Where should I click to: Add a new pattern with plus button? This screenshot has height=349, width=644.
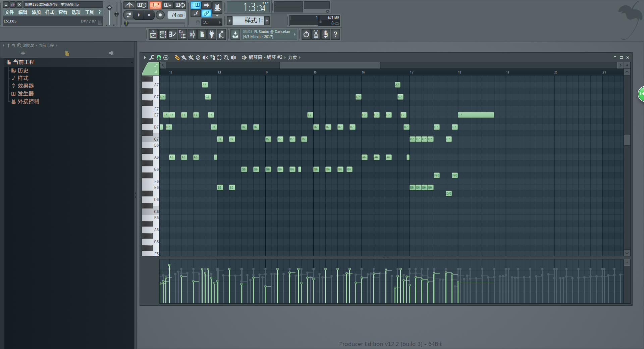click(267, 20)
